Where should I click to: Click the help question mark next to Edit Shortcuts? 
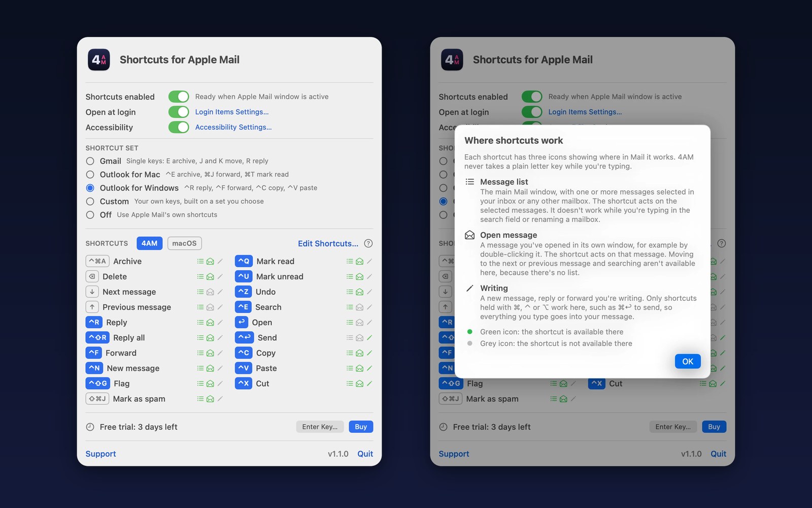(368, 243)
